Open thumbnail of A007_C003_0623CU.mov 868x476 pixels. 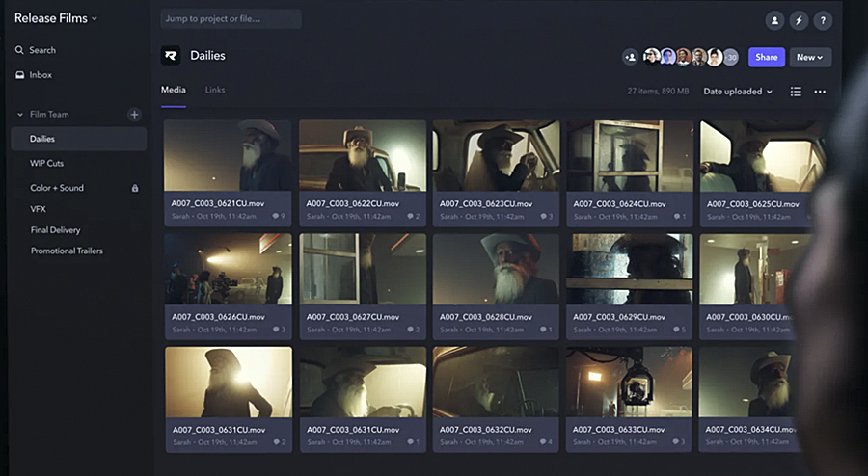coord(496,155)
